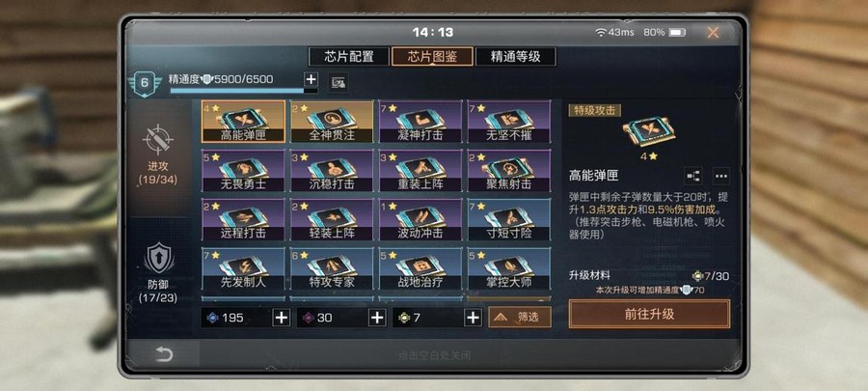
Task: Click the icon beside mastery plus button
Action: (x=338, y=82)
